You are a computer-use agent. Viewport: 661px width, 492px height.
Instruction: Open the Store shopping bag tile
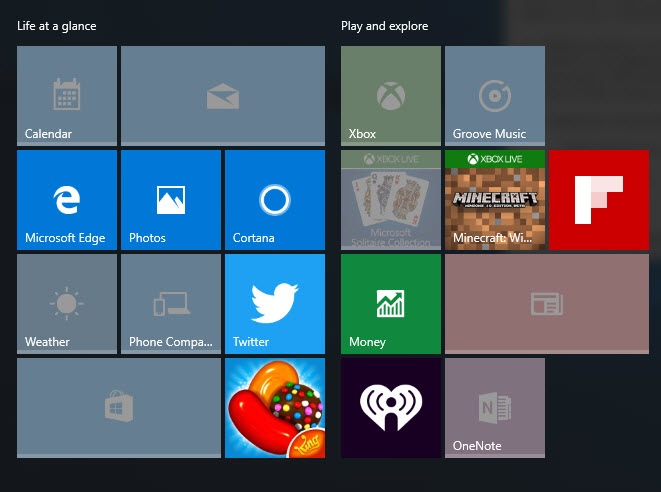coord(119,408)
